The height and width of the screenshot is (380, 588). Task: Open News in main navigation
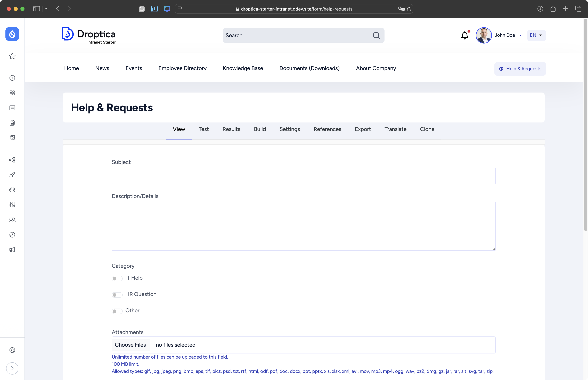(x=102, y=68)
